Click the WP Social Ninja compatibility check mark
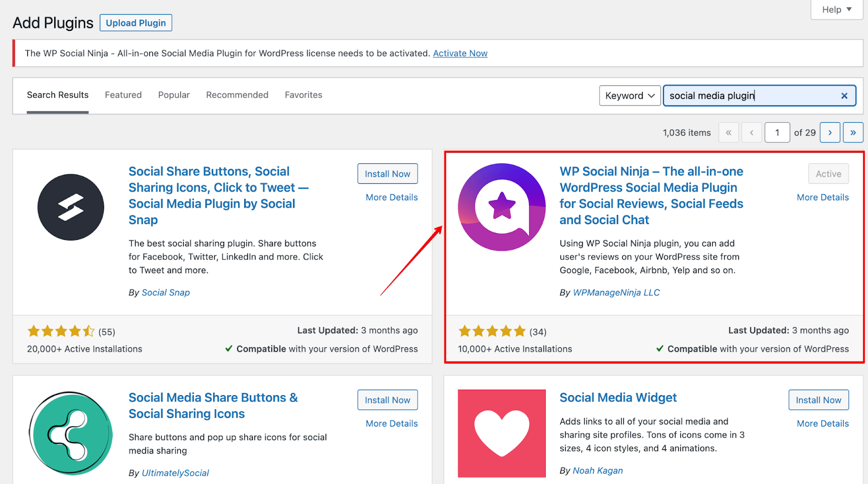Viewport: 868px width, 484px height. click(660, 348)
